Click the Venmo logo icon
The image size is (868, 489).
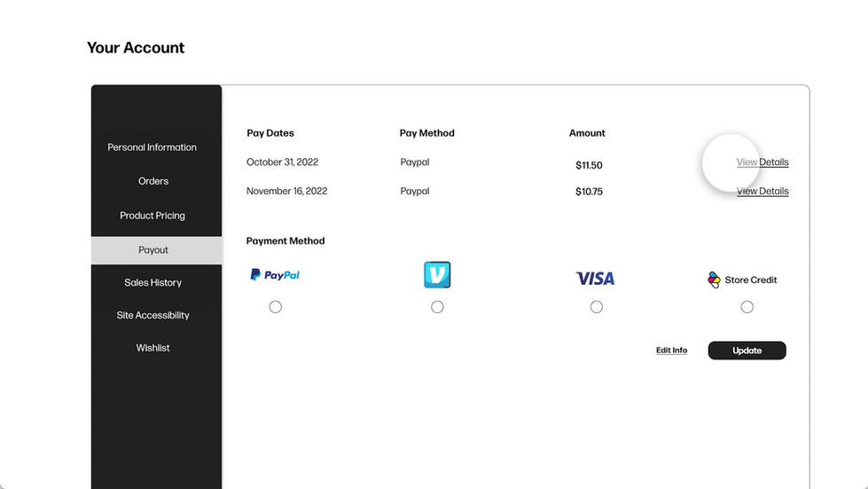[x=437, y=275]
